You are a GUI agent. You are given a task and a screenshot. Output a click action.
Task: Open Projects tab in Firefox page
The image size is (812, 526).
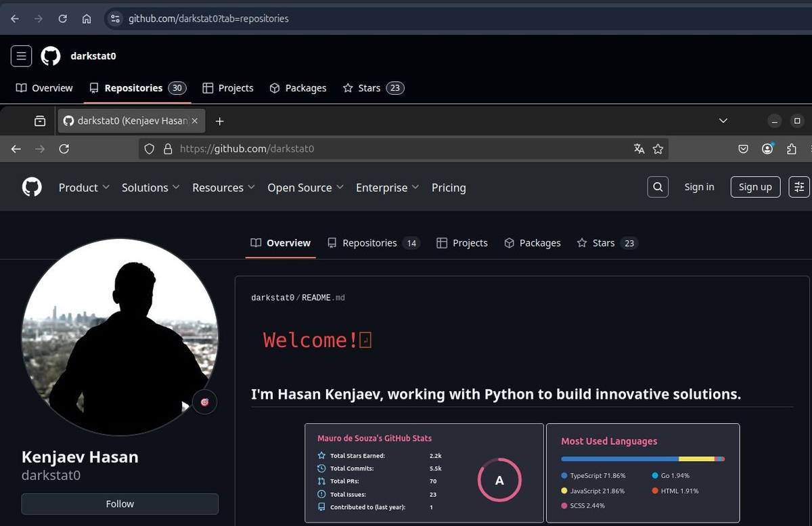pyautogui.click(x=462, y=243)
